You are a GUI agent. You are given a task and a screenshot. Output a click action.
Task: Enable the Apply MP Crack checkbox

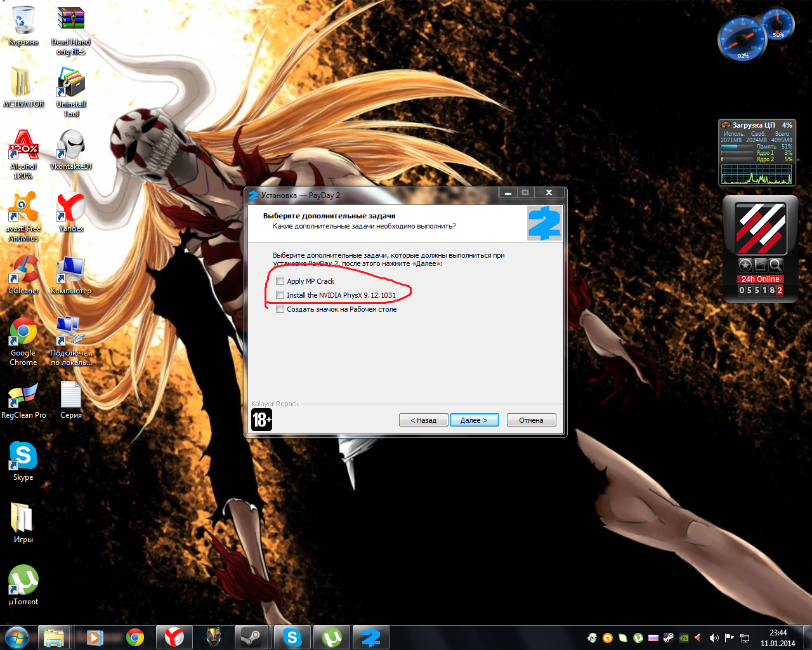[x=280, y=281]
